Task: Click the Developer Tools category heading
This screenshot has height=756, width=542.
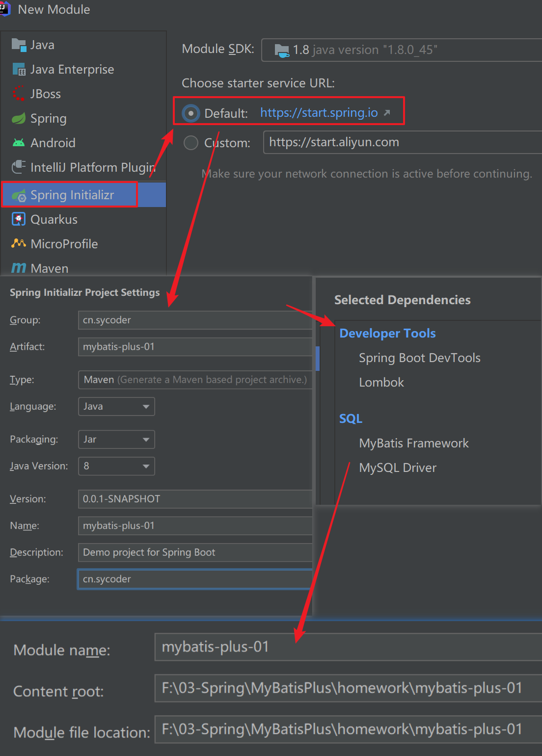Action: click(387, 333)
